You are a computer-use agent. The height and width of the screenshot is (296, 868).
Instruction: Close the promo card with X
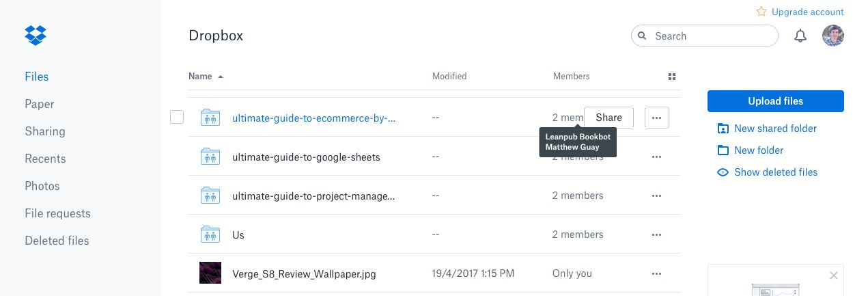click(833, 275)
